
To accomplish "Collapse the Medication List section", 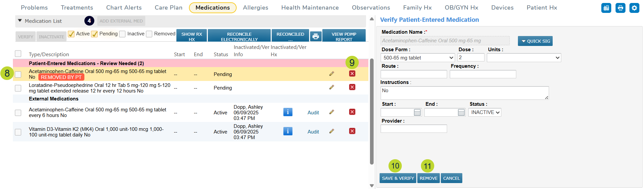I will click(20, 21).
